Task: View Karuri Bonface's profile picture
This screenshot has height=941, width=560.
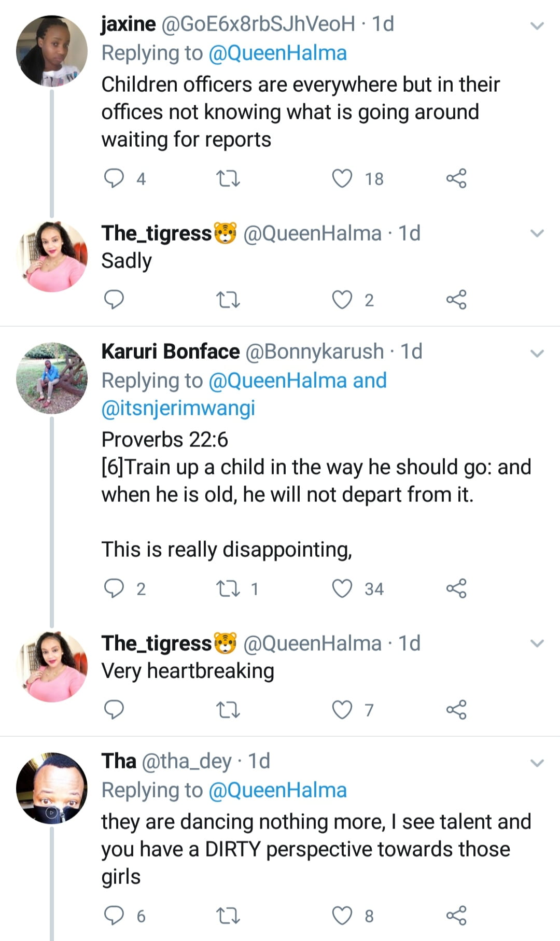Action: [52, 378]
